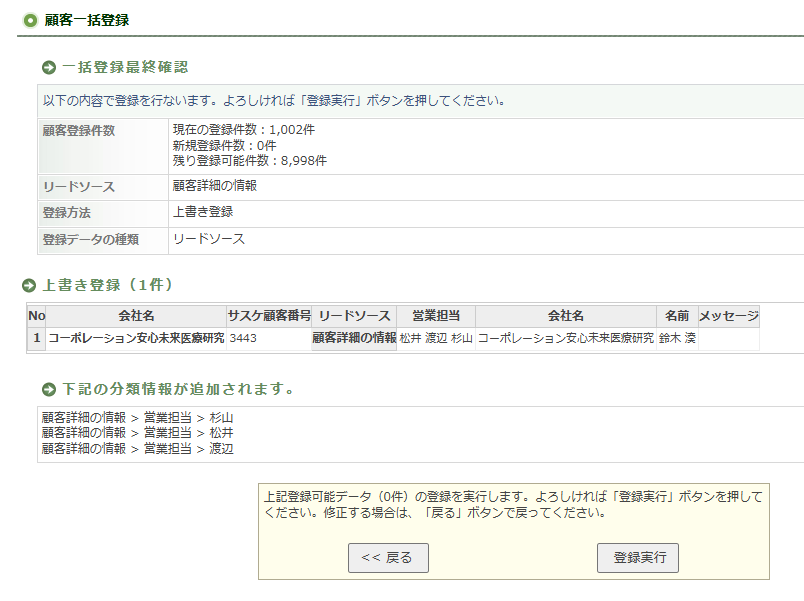Click the リードソース column header in table
Viewport: 804px width, 601px height.
pos(354,316)
